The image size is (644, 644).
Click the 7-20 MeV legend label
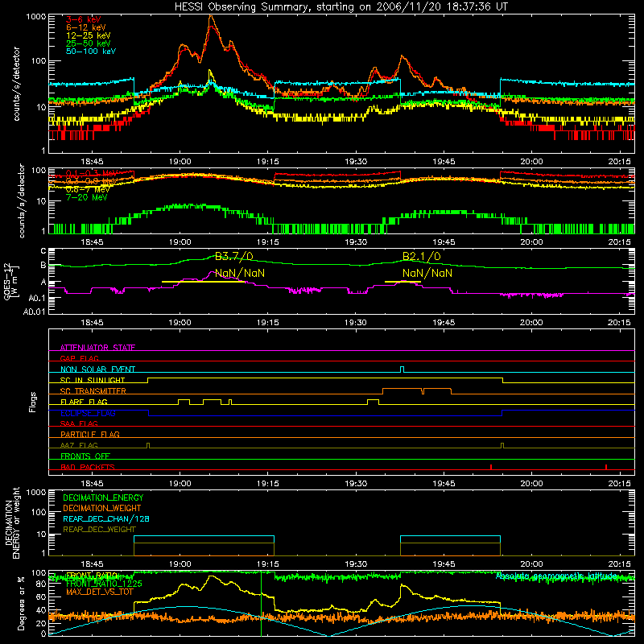pyautogui.click(x=86, y=197)
